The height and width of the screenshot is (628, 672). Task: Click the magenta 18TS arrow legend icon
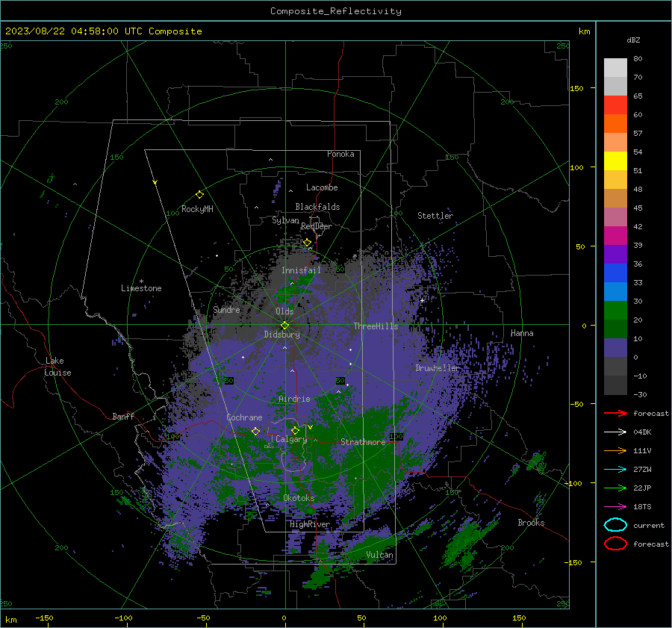[615, 507]
